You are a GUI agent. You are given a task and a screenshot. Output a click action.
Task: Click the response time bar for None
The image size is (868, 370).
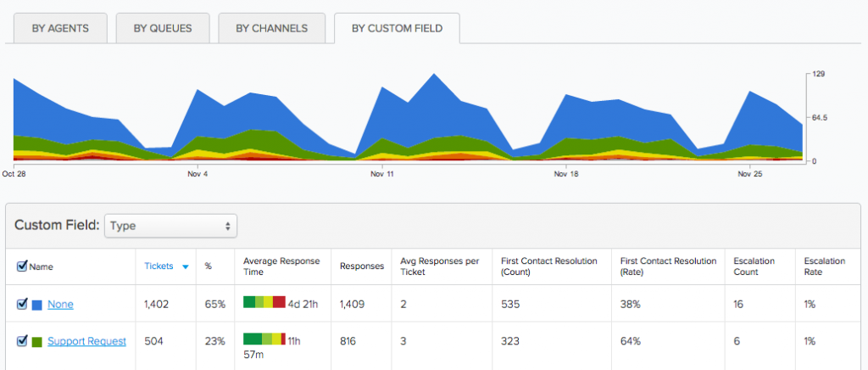pos(264,302)
